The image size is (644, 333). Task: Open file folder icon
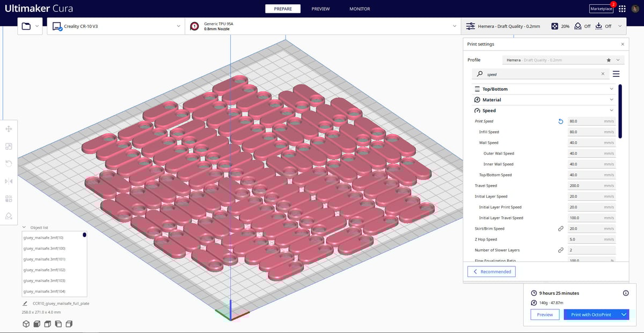(26, 26)
